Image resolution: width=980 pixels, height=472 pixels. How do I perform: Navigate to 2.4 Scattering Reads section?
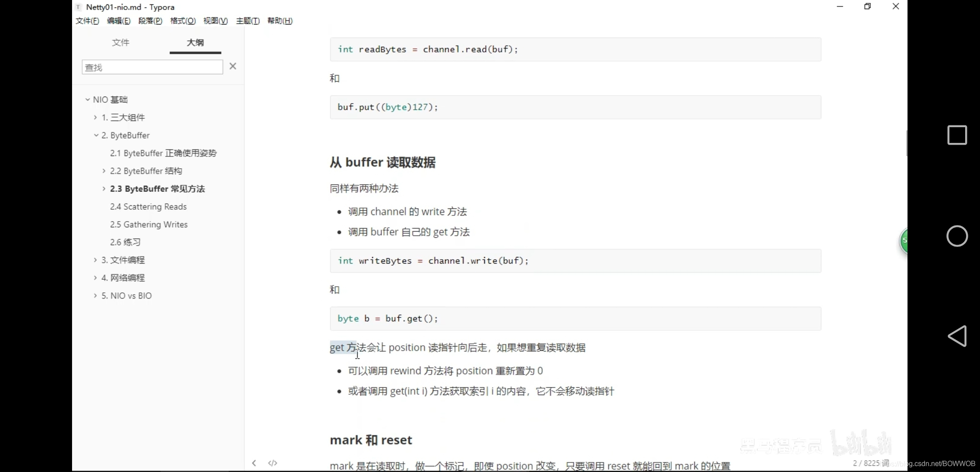(x=148, y=206)
